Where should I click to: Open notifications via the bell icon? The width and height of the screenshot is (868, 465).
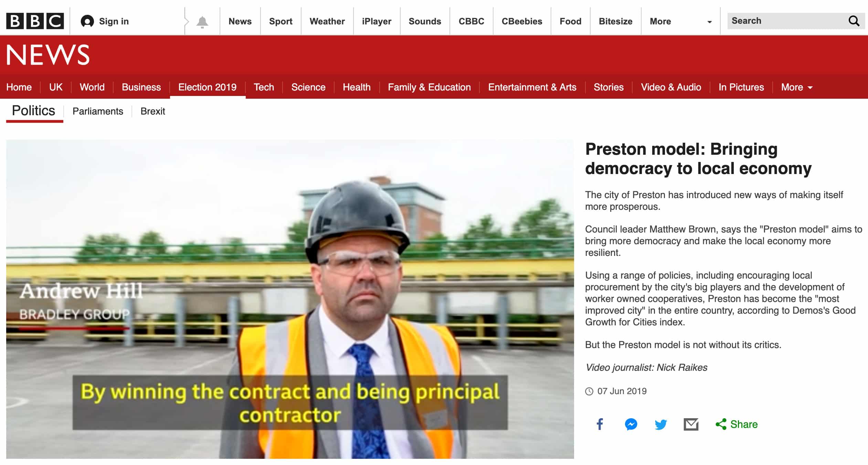pyautogui.click(x=202, y=22)
